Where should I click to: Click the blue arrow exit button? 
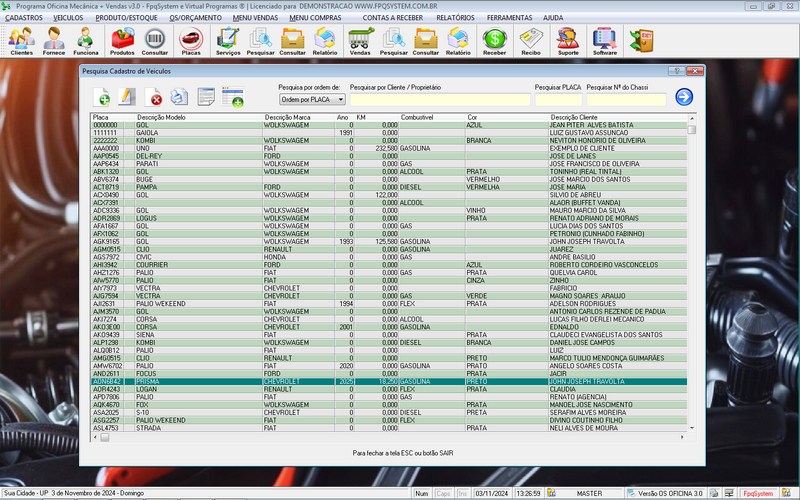(684, 97)
